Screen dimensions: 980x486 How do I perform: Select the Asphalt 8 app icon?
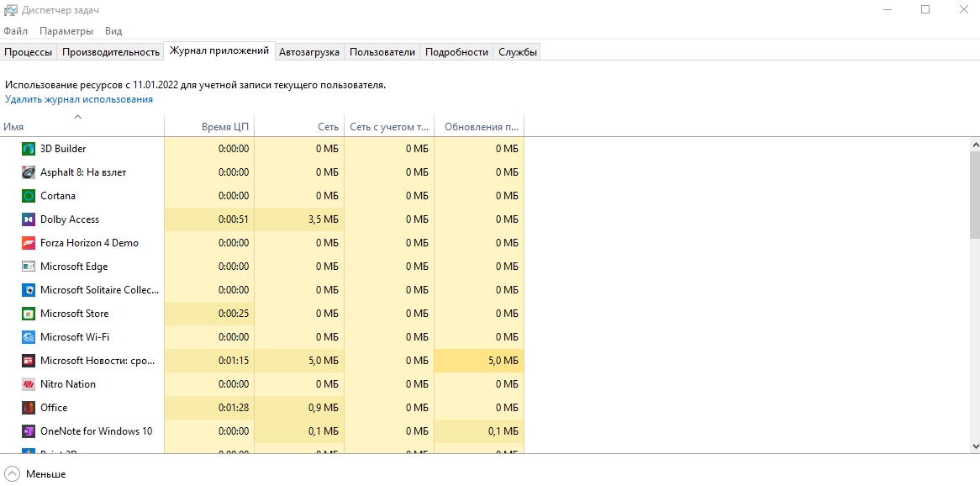click(29, 172)
